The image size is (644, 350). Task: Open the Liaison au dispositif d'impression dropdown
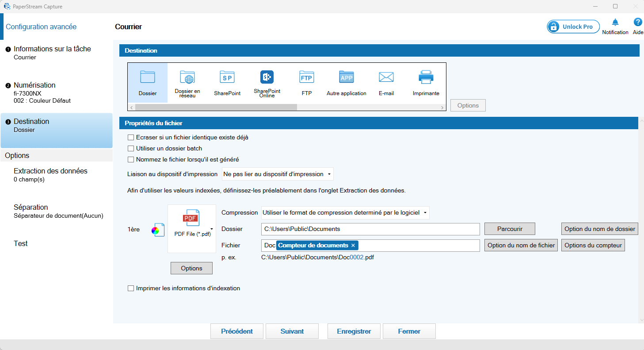[278, 174]
